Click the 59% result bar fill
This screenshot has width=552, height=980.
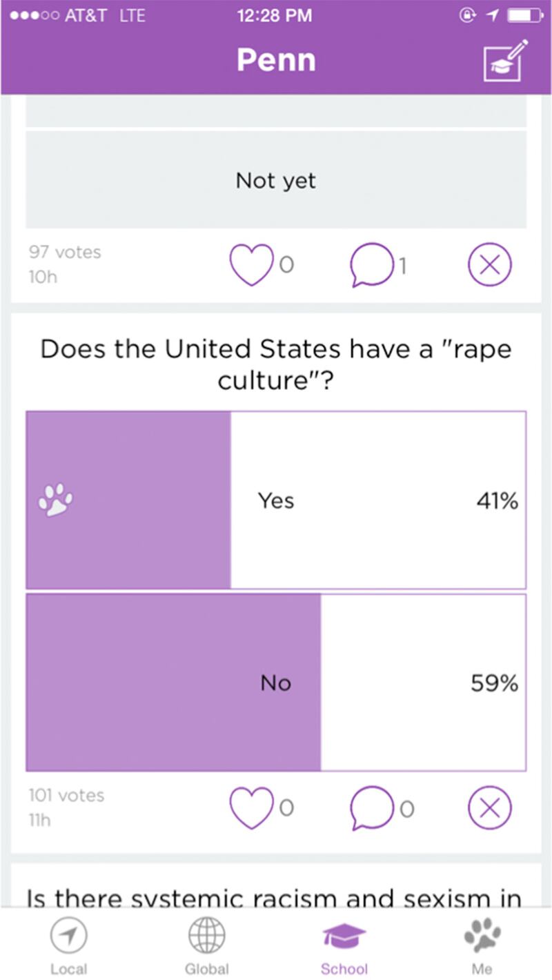point(172,683)
